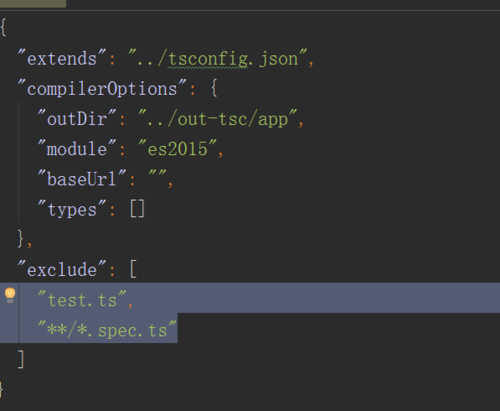Click the "baseUrl" key
The height and width of the screenshot is (411, 500).
[82, 179]
